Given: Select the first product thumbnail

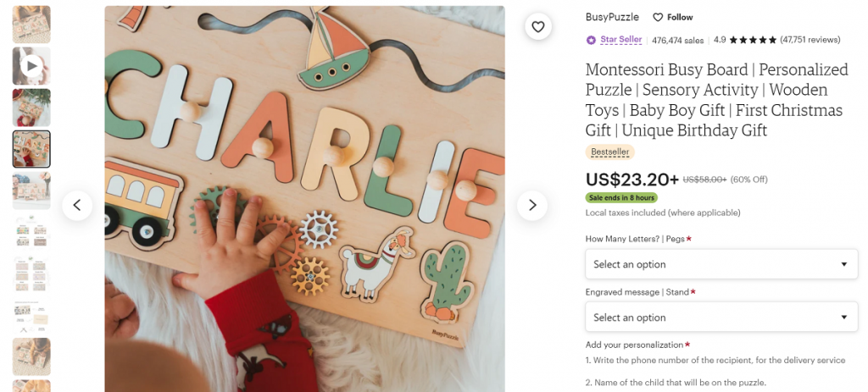Looking at the screenshot, I should click(x=31, y=25).
